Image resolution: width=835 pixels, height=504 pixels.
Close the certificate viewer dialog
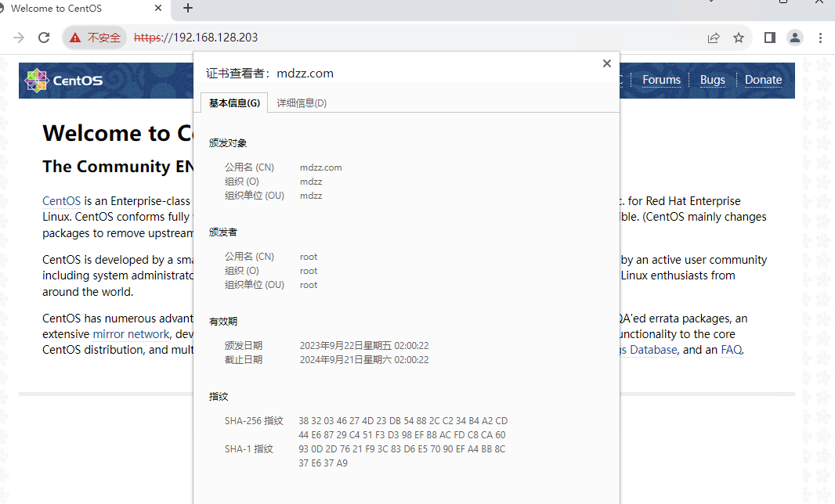(606, 63)
